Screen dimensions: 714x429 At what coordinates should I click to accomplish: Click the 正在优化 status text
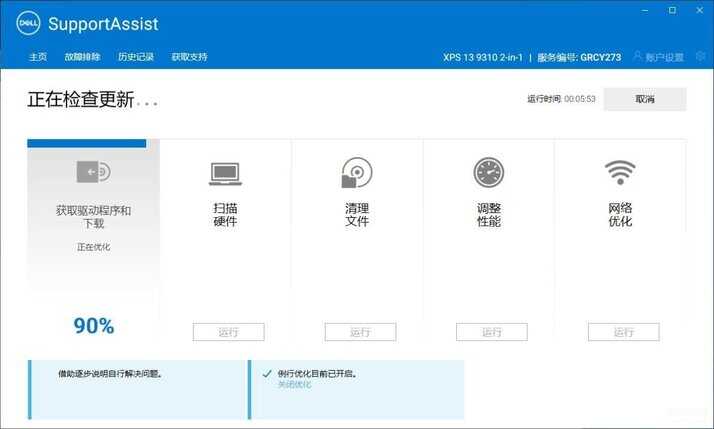point(93,247)
